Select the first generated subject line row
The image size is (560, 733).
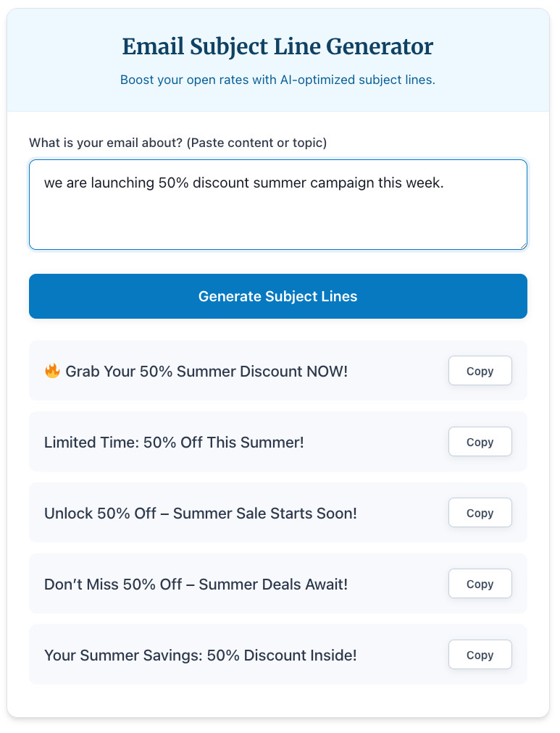tap(217, 370)
